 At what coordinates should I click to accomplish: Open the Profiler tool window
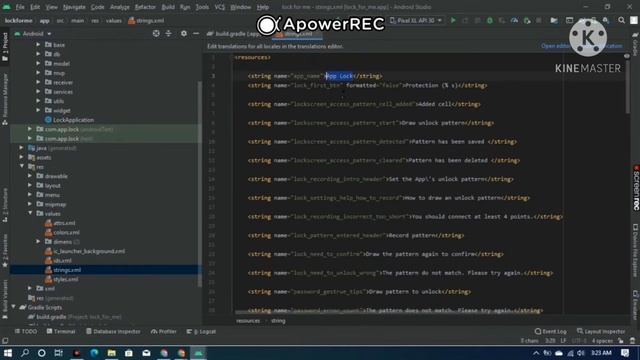pyautogui.click(x=164, y=331)
